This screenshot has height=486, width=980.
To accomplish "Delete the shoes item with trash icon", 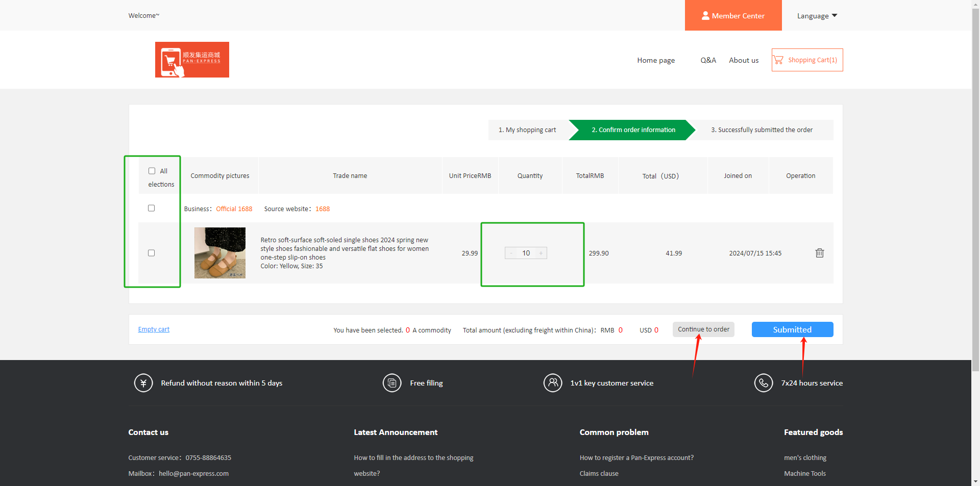I will pos(820,253).
